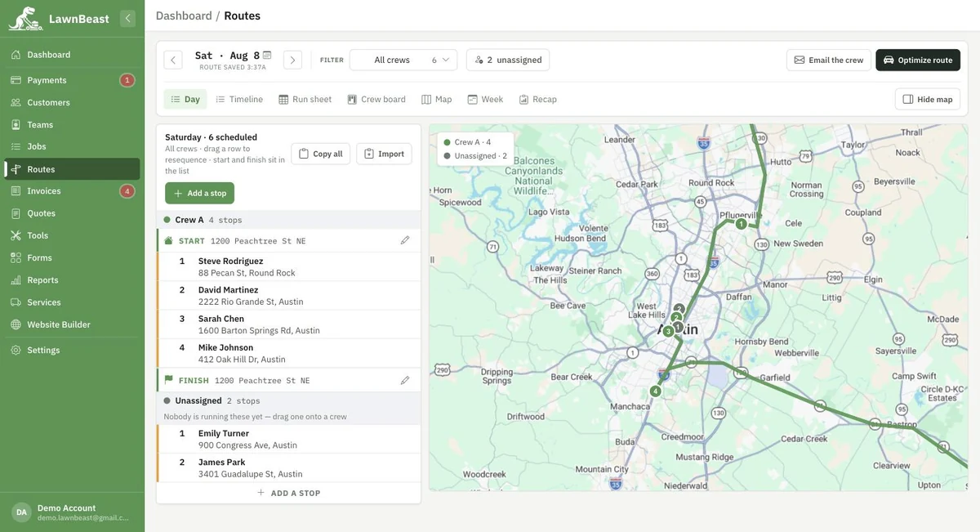The height and width of the screenshot is (532, 980).
Task: Click map marker 4 near Manchaca
Action: tap(655, 391)
